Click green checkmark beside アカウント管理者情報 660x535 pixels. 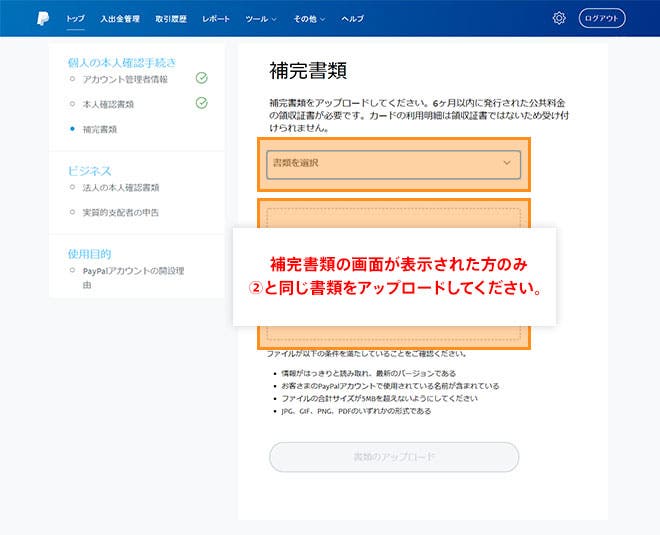click(201, 78)
